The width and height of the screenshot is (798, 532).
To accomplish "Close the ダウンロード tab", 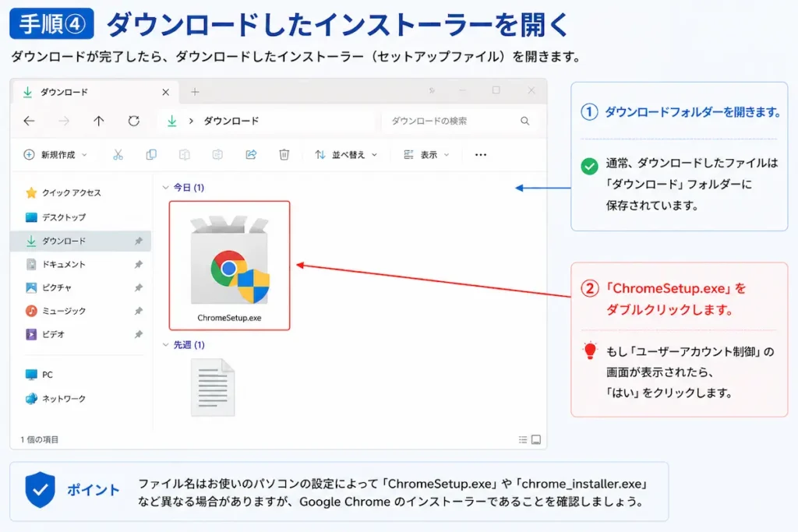I will coord(165,92).
